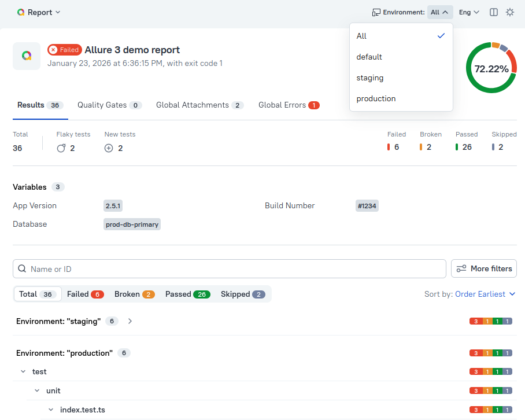Collapse the unit tree folder
The width and height of the screenshot is (525, 420).
click(x=36, y=391)
